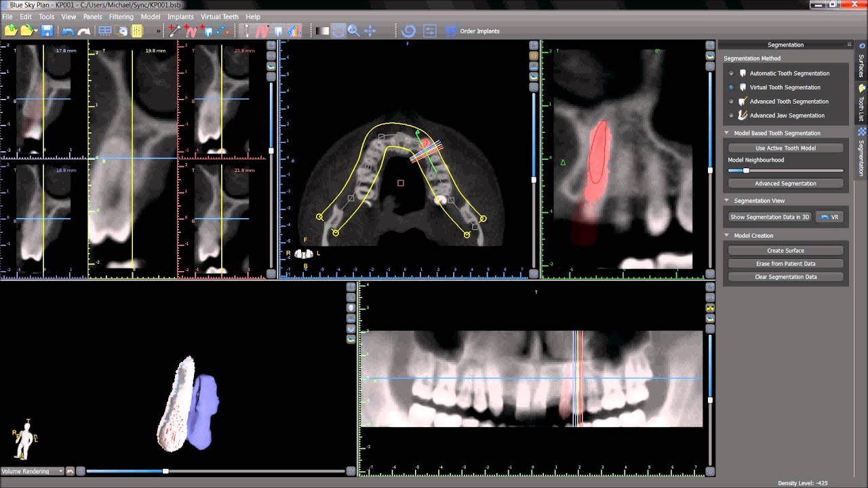Image resolution: width=868 pixels, height=488 pixels.
Task: Click the Clear Segmentation Data button
Action: click(785, 277)
